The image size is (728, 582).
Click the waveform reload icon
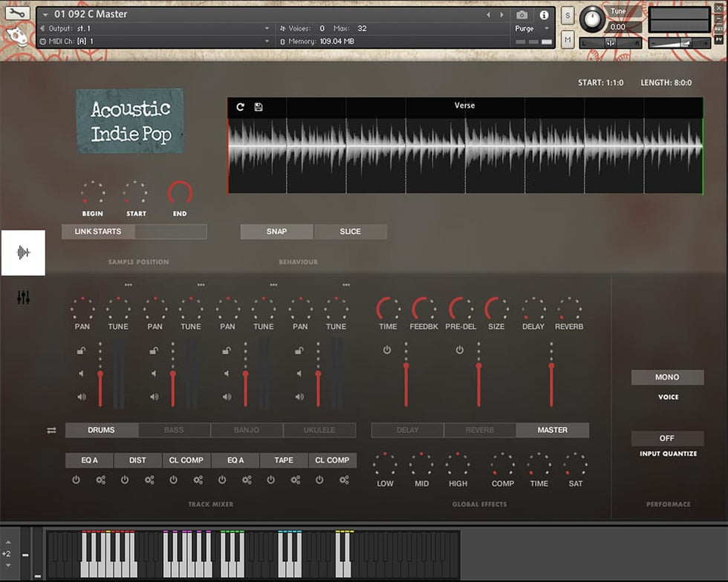pos(240,107)
